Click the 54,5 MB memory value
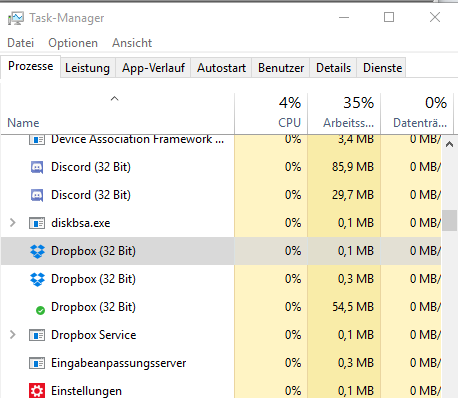The height and width of the screenshot is (398, 458). coord(353,307)
